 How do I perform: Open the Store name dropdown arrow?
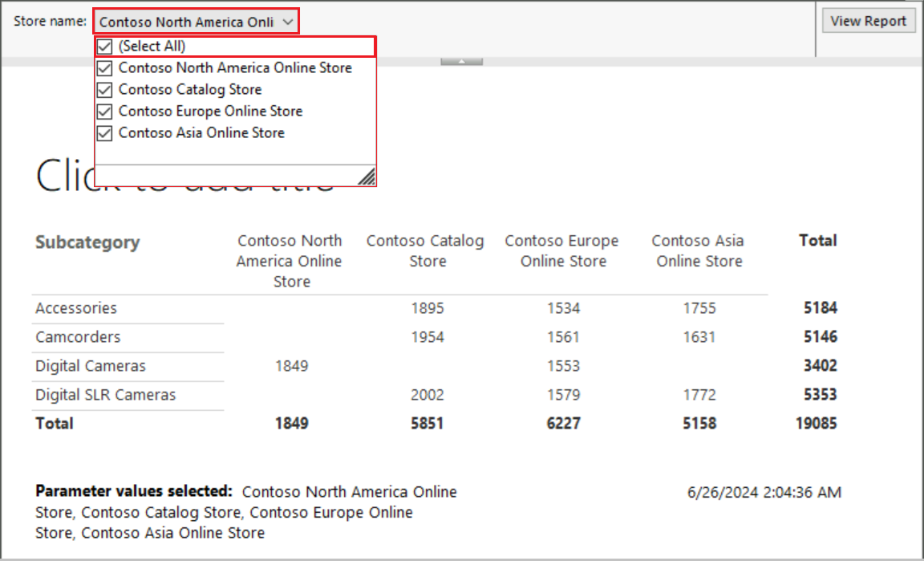pyautogui.click(x=289, y=21)
